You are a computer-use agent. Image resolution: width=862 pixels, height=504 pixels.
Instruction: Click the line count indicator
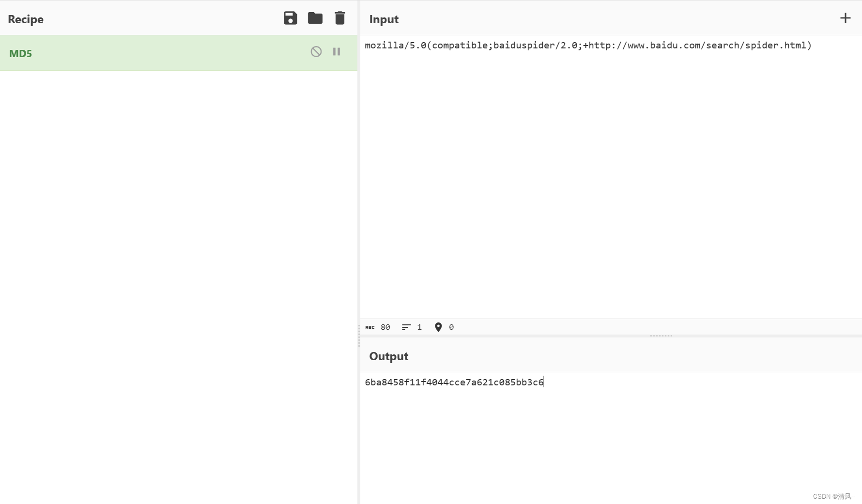(x=412, y=327)
